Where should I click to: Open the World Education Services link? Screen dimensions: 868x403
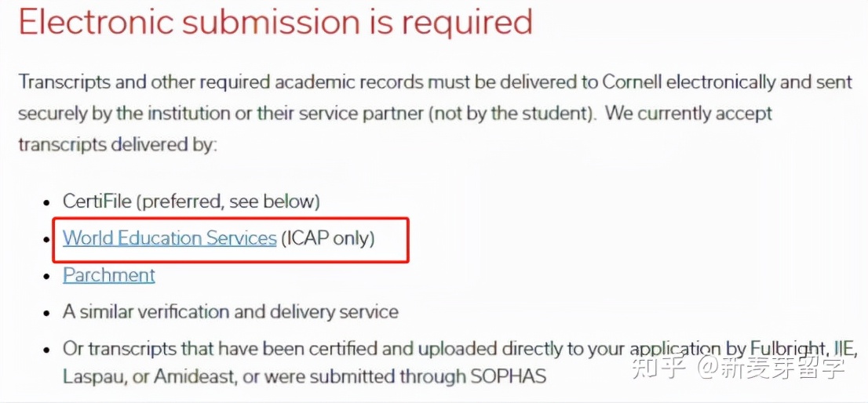[x=170, y=238]
